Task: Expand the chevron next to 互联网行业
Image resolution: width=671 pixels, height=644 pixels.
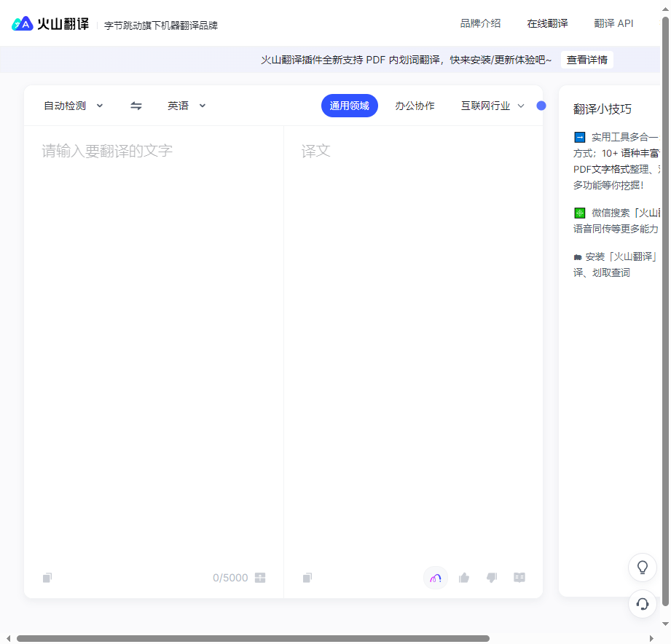Action: (x=521, y=106)
